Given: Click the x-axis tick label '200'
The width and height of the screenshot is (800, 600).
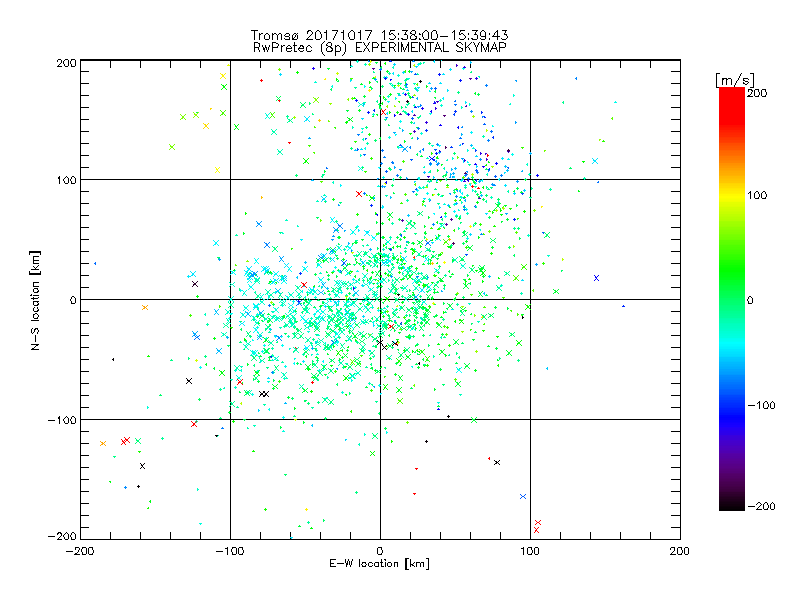Looking at the screenshot, I should click(x=680, y=551).
